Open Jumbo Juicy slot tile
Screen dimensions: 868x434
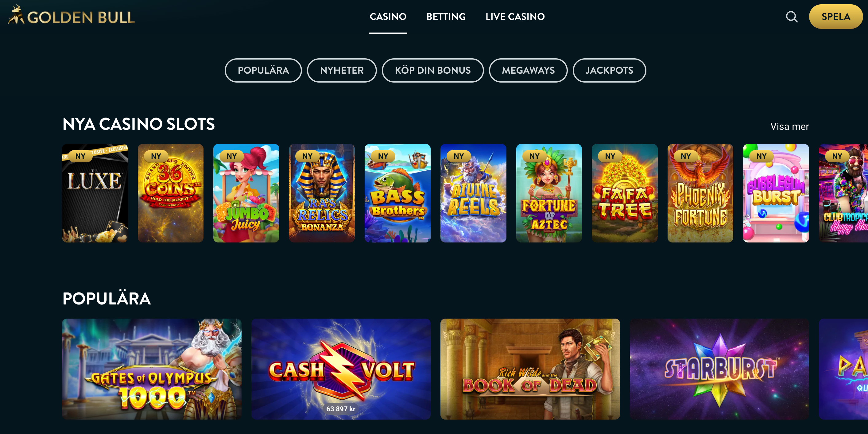click(246, 193)
